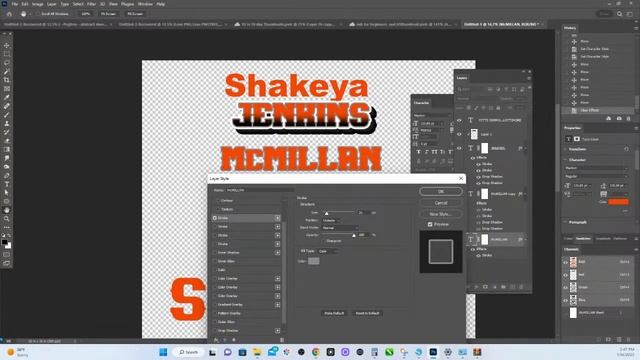Select the Rectangular Marquee tool

pyautogui.click(x=7, y=54)
